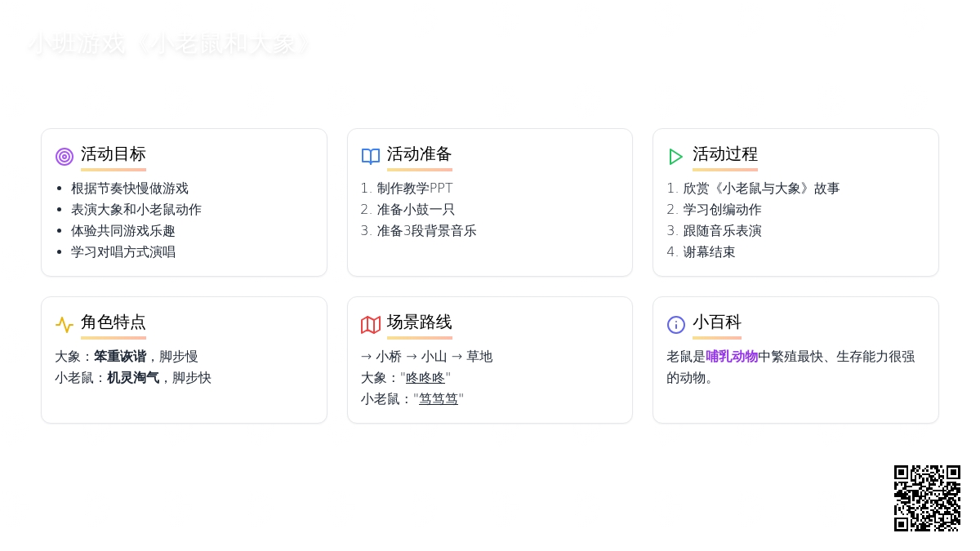Screen dimensions: 980x551
Task: Click the QR code image
Action: coord(927,498)
